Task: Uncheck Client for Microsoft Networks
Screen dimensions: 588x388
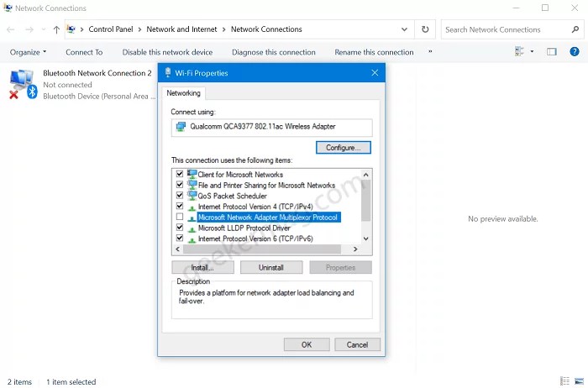Action: [180, 174]
